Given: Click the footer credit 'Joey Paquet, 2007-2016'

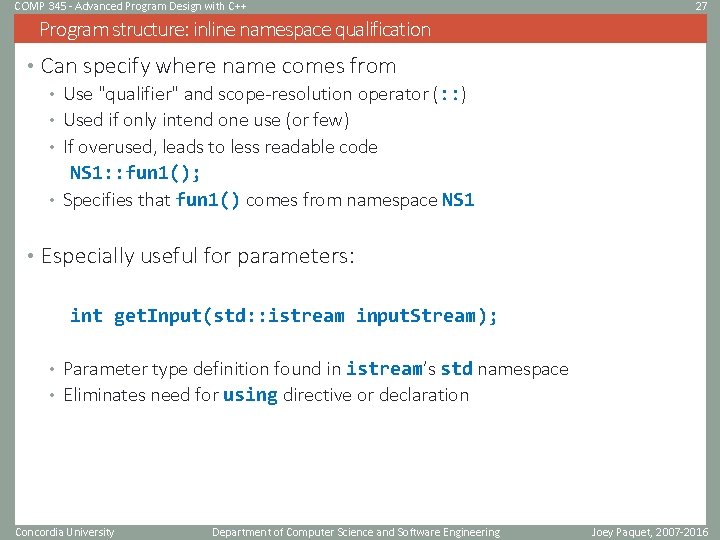Looking at the screenshot, I should coord(650,532).
